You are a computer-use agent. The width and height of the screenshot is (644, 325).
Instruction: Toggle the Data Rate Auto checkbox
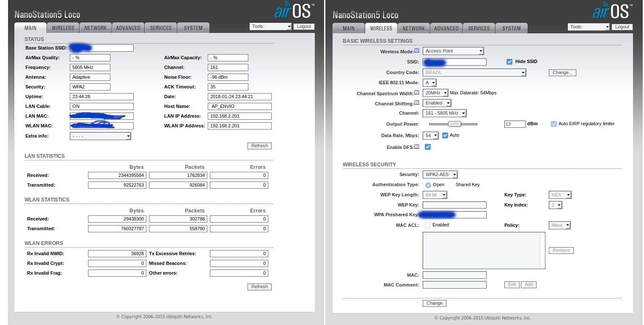[x=445, y=135]
